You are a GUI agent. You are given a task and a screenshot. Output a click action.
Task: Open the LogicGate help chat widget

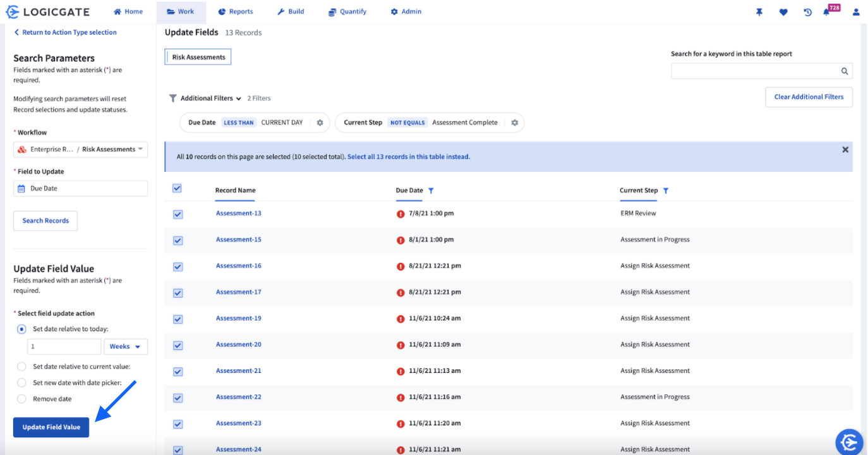[850, 441]
